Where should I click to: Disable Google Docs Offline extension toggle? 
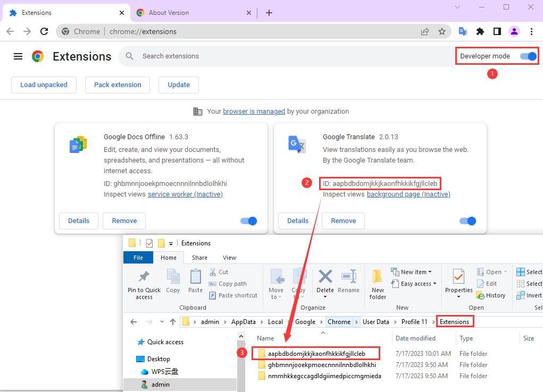pos(249,221)
